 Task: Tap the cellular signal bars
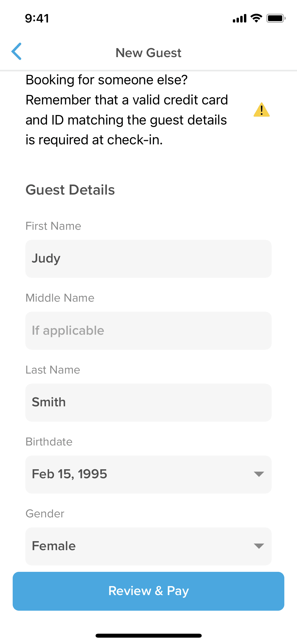click(x=239, y=19)
